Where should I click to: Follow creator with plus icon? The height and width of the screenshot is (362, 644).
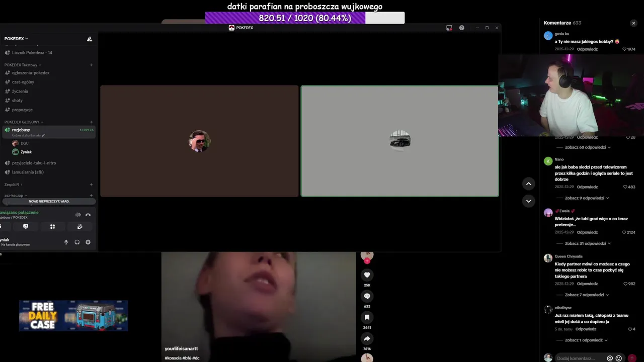[367, 261]
